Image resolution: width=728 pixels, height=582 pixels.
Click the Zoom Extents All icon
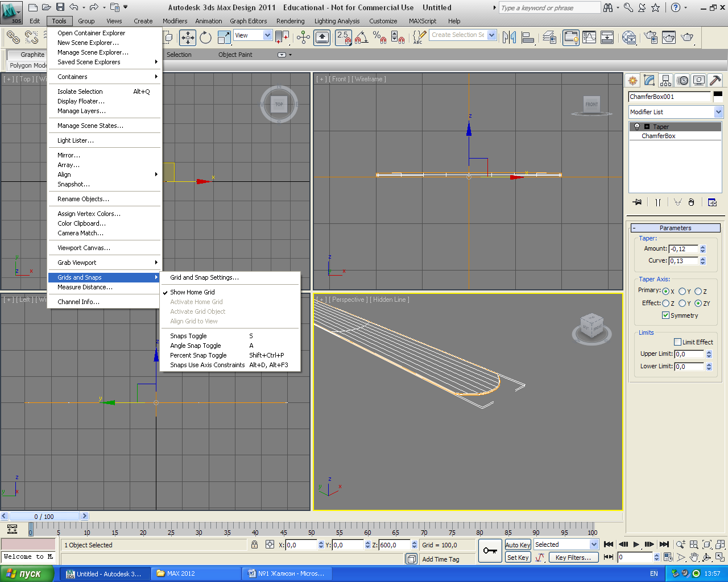pyautogui.click(x=720, y=544)
